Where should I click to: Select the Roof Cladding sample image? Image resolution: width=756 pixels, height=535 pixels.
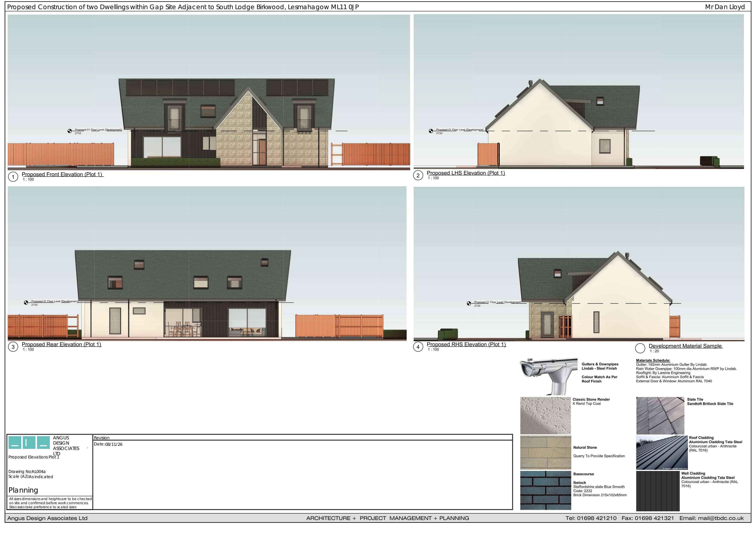pyautogui.click(x=662, y=453)
